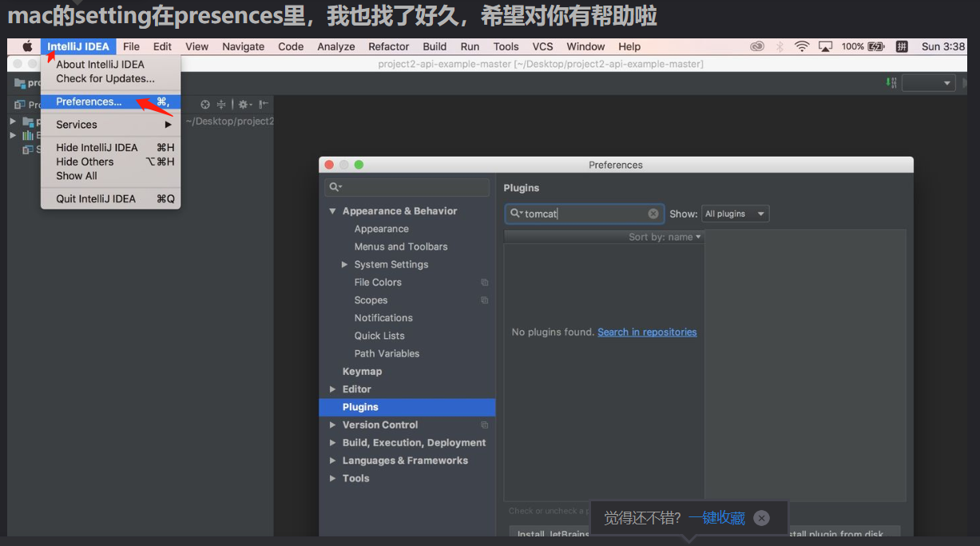Image resolution: width=980 pixels, height=546 pixels.
Task: Expand the Tools settings section
Action: (x=333, y=478)
